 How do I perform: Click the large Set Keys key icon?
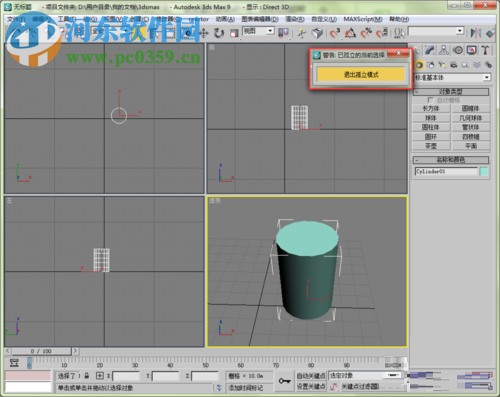284,380
